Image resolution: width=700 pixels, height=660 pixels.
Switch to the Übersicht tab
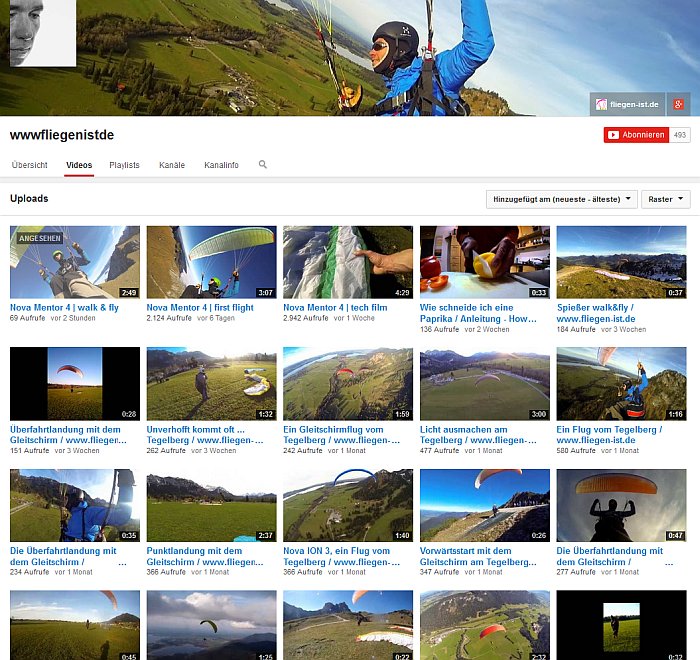[29, 165]
